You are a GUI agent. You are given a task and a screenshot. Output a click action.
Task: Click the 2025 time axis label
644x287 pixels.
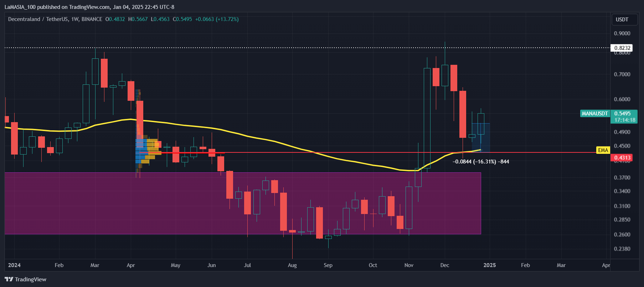point(490,265)
